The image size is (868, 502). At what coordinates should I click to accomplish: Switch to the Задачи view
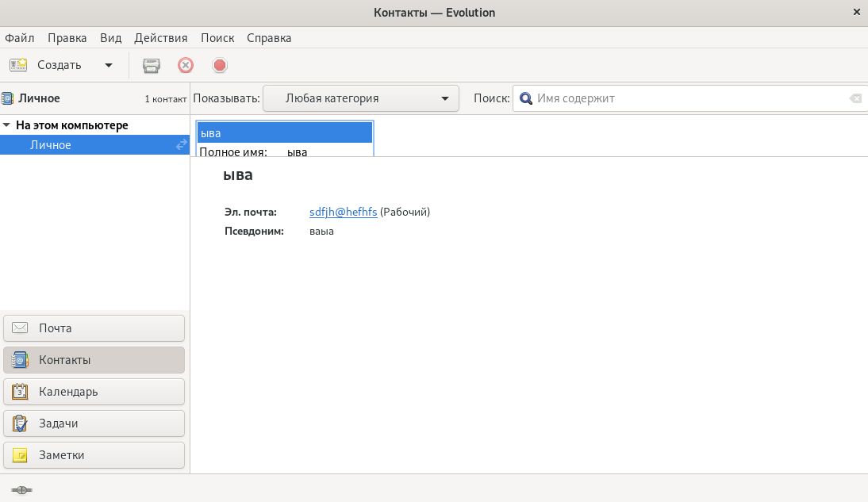click(x=94, y=423)
